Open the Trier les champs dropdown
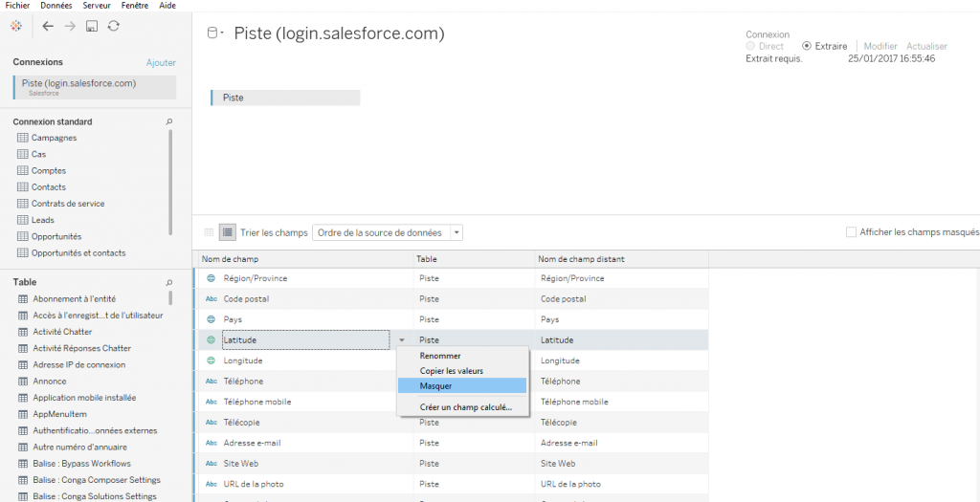980x502 pixels. (x=388, y=232)
